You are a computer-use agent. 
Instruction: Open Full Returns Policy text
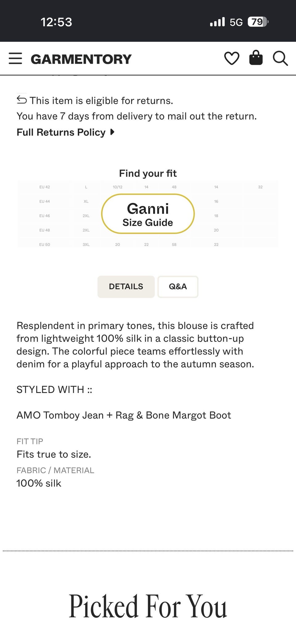(61, 132)
